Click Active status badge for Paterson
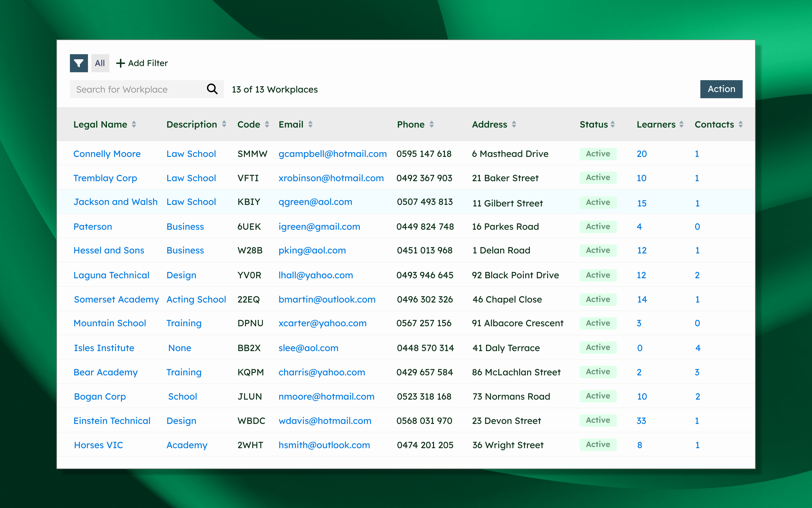Screen dimensions: 812x508 point(598,227)
